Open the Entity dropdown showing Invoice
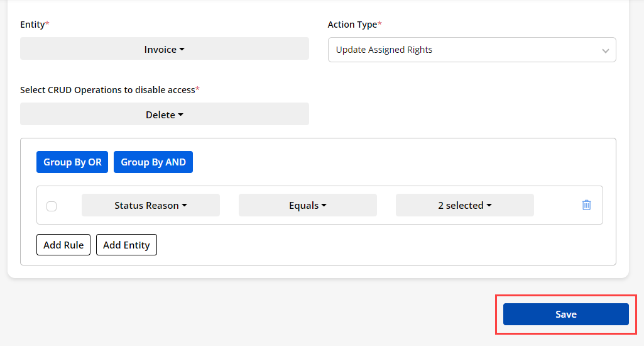 (x=164, y=49)
